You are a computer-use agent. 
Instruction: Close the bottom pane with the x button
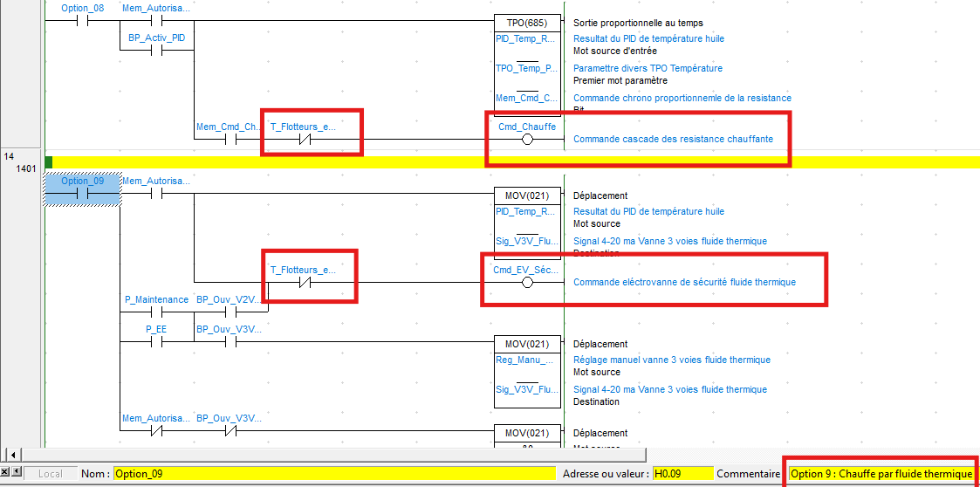click(x=6, y=471)
